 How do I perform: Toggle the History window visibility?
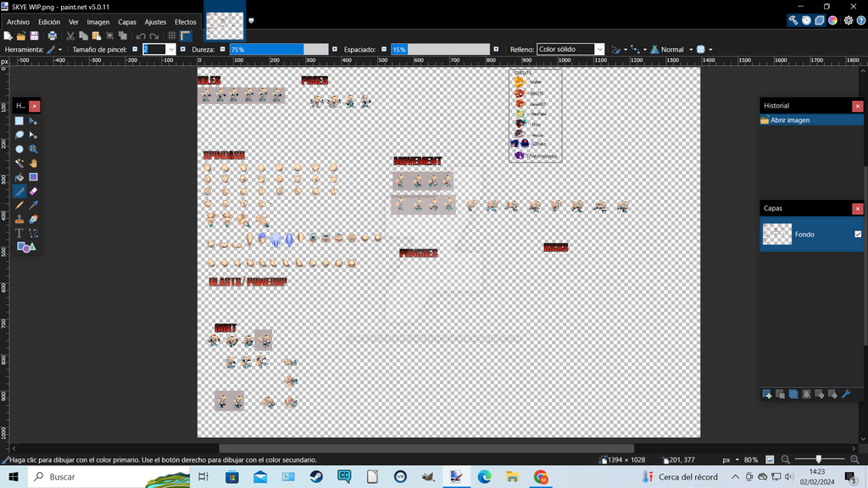pyautogui.click(x=807, y=20)
